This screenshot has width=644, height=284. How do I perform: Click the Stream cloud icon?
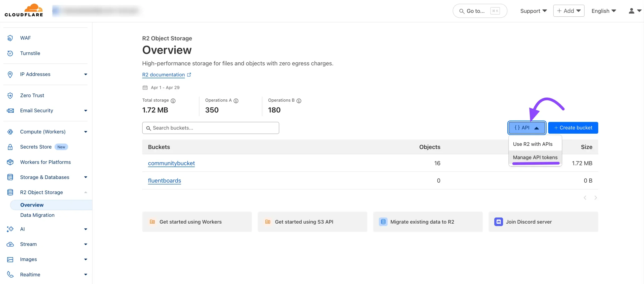[x=10, y=244]
